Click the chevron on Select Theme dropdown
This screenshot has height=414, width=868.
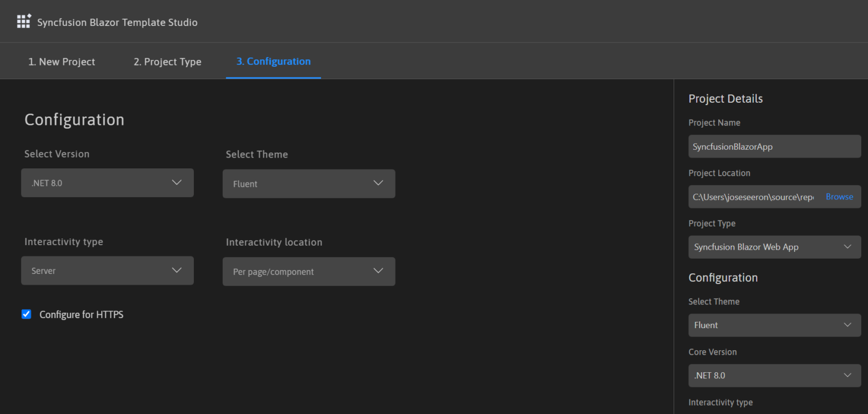(378, 184)
